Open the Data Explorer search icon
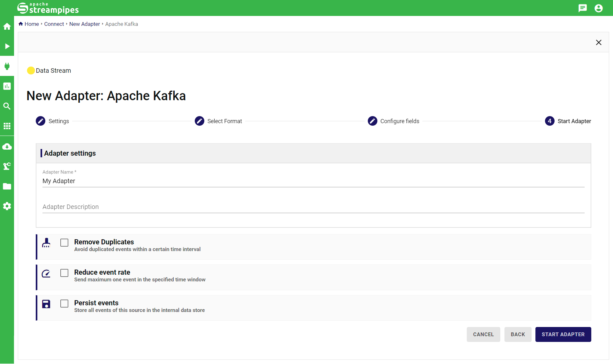This screenshot has width=613, height=364. [x=7, y=106]
